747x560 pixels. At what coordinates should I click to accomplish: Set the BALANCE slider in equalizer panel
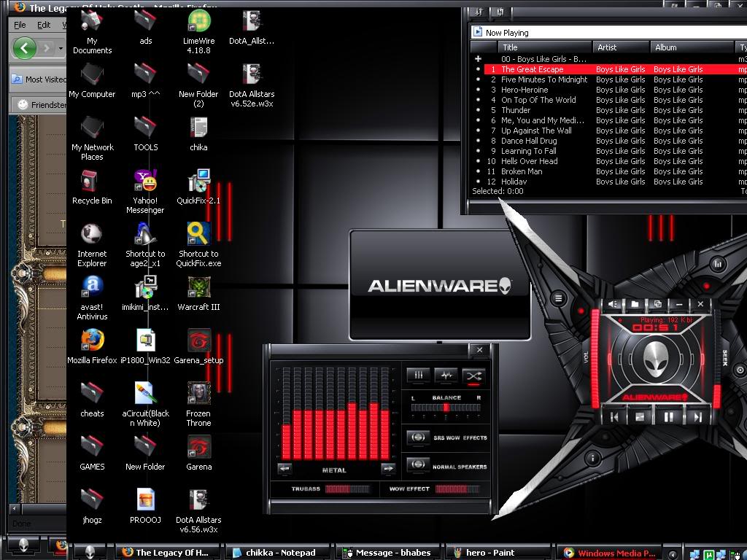[446, 408]
